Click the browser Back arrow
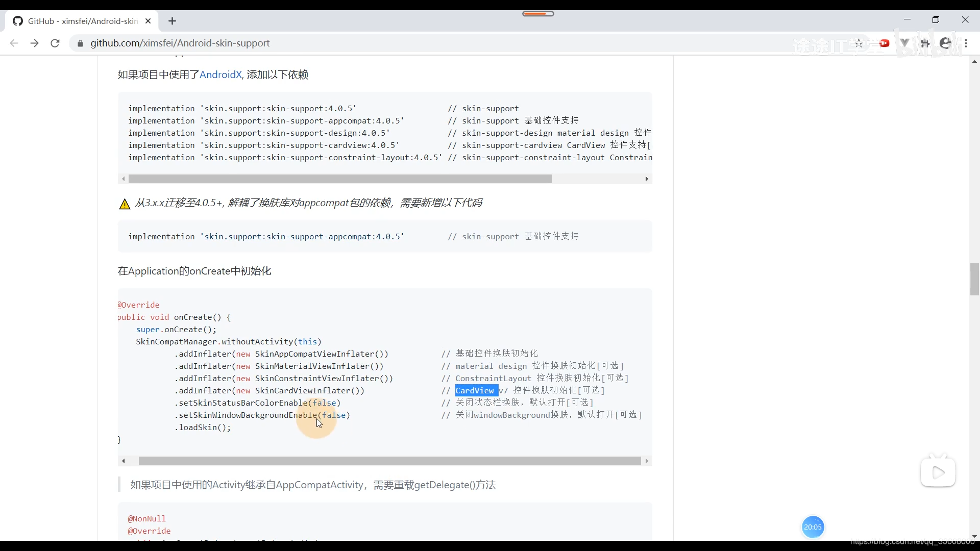The height and width of the screenshot is (551, 980). (14, 43)
